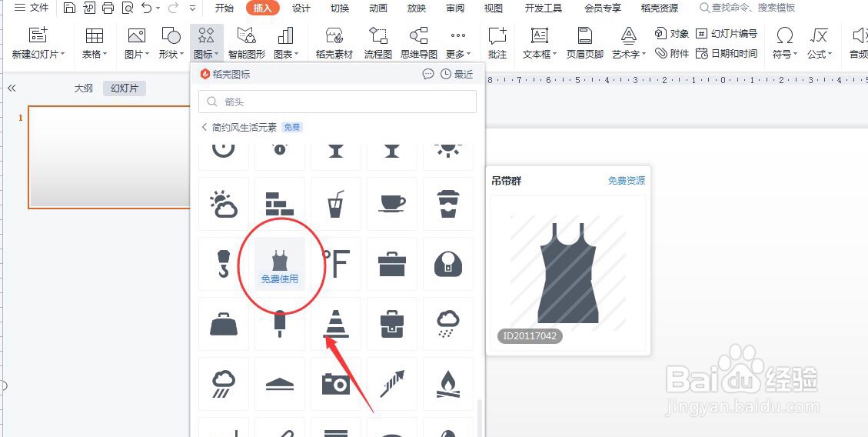Switch to the 视图 ribbon tab
Screen dimensions: 868x437
pos(494,8)
